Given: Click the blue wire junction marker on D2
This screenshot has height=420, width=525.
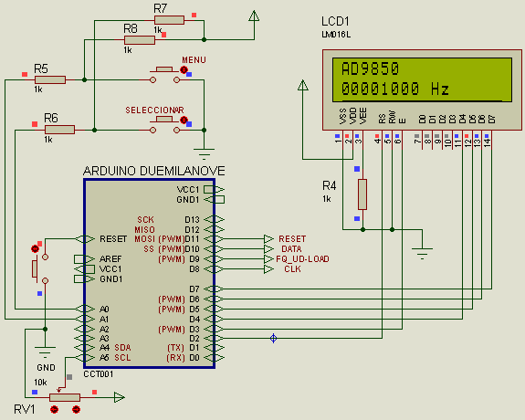Looking at the screenshot, I should pyautogui.click(x=273, y=338).
